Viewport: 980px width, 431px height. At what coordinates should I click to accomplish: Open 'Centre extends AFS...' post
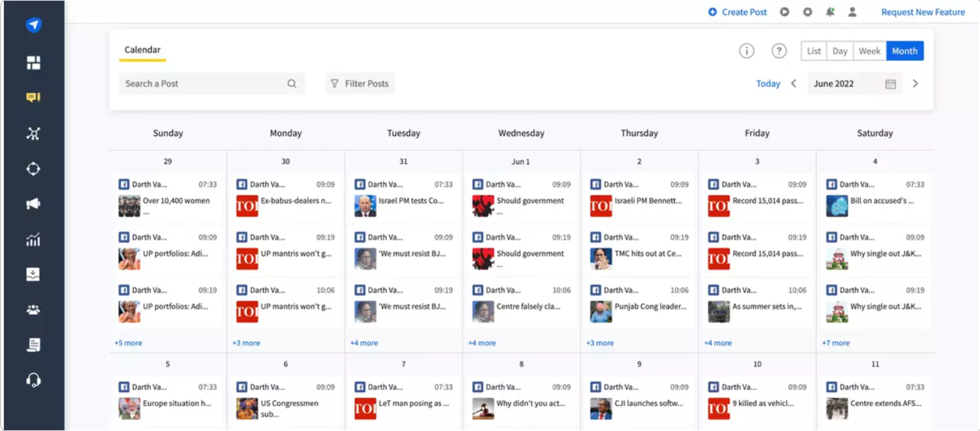[x=875, y=401]
